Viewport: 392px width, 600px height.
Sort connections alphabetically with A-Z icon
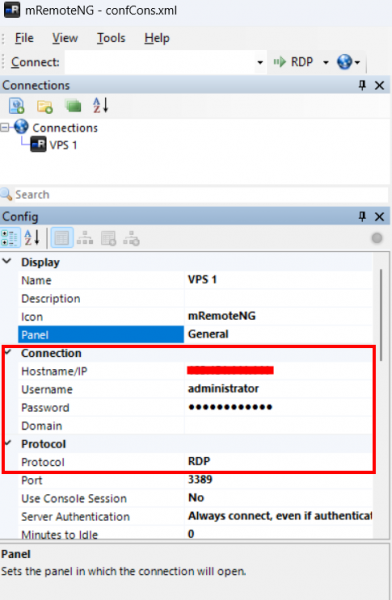(x=101, y=105)
